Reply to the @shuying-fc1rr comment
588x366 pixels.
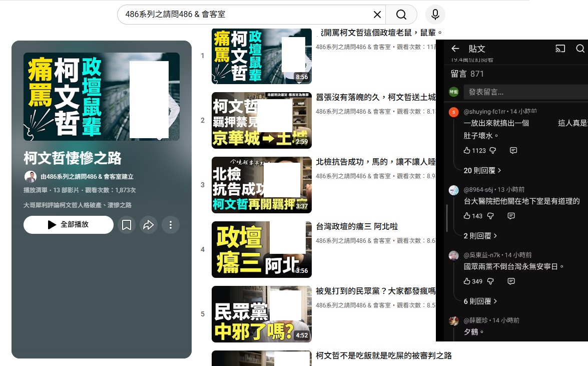(513, 151)
